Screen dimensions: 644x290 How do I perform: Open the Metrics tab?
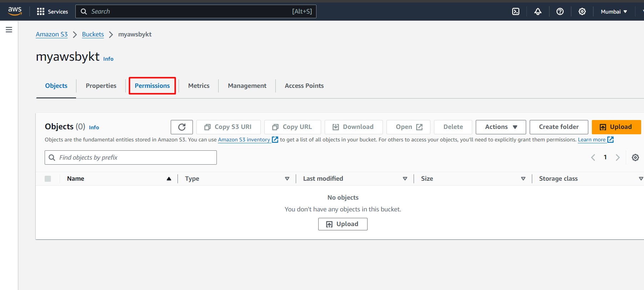point(199,86)
